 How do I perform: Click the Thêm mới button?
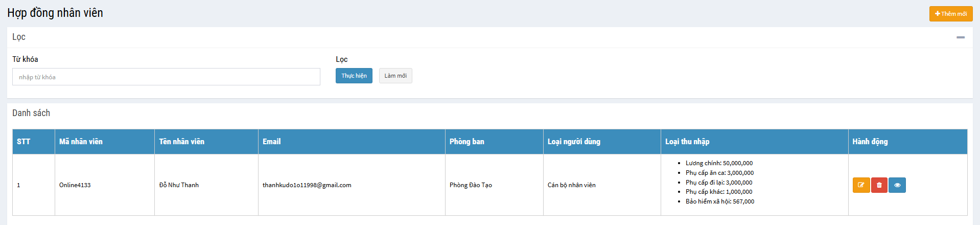tap(950, 14)
